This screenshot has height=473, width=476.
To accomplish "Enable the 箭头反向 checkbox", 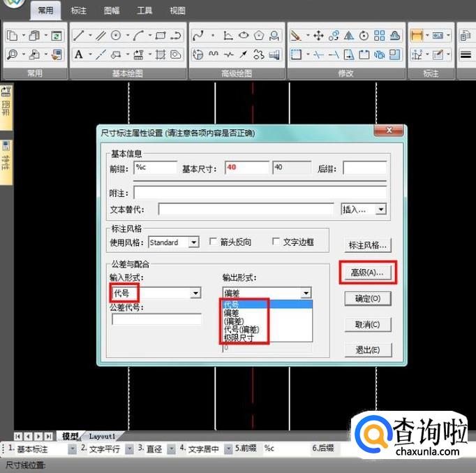I will click(x=214, y=242).
